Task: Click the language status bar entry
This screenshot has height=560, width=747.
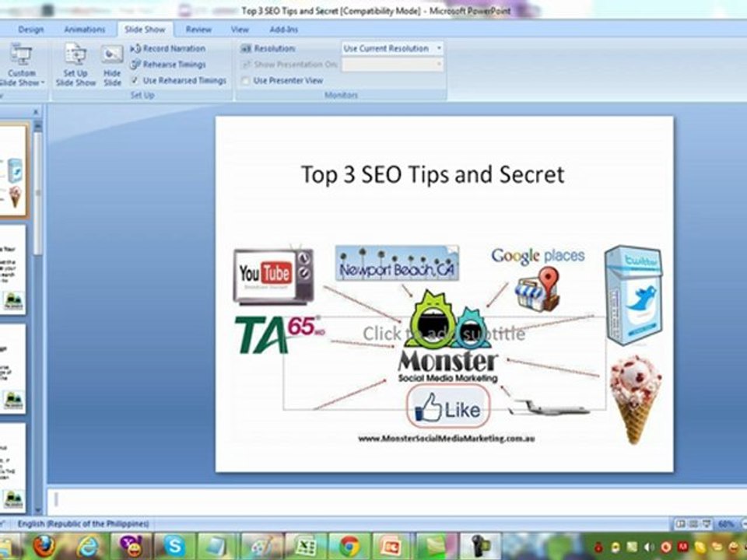Action: click(x=83, y=523)
